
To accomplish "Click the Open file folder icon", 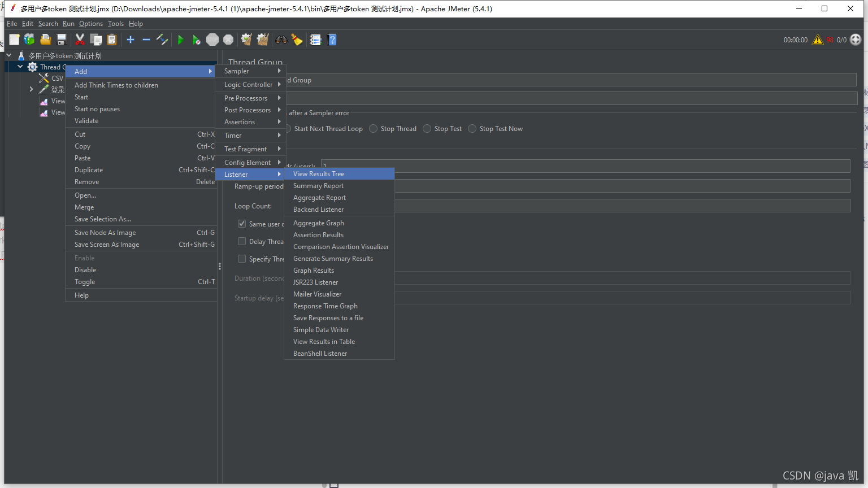I will coord(46,40).
